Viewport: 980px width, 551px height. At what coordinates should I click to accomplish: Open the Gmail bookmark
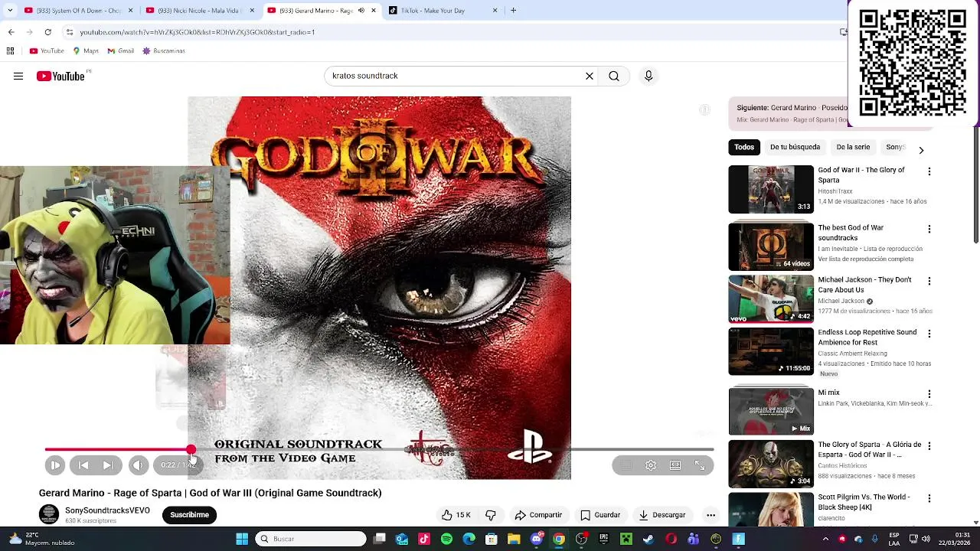[x=120, y=51]
